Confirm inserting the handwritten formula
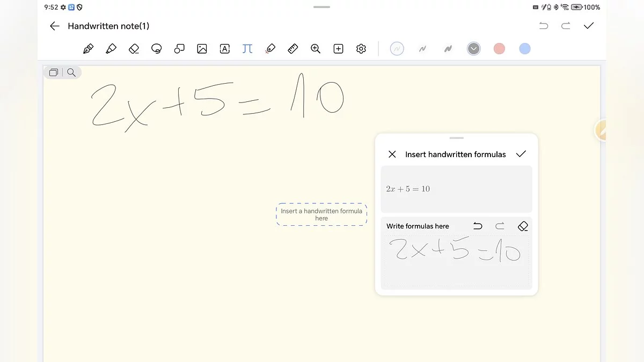Screen dimensions: 644x362 click(x=521, y=154)
